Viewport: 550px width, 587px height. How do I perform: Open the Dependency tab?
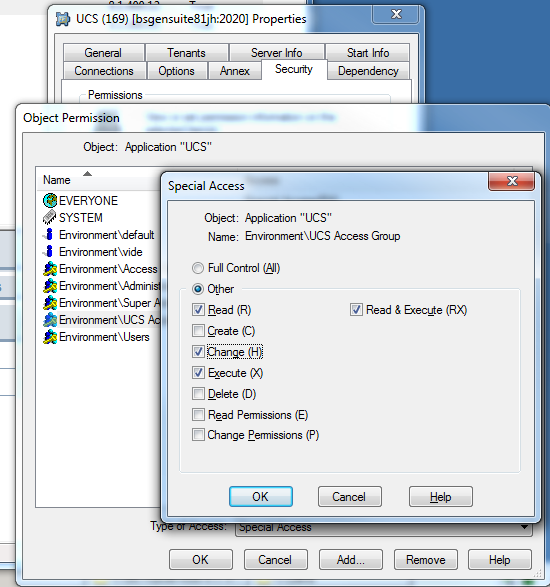pos(368,71)
